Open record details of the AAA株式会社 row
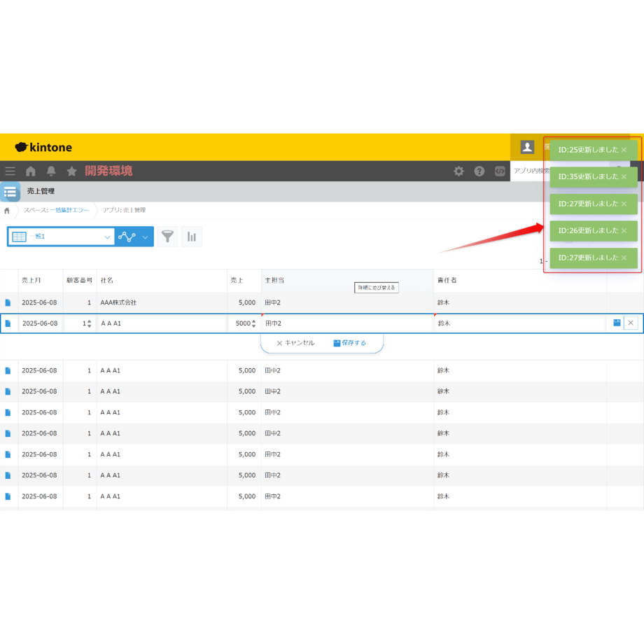 (8, 302)
